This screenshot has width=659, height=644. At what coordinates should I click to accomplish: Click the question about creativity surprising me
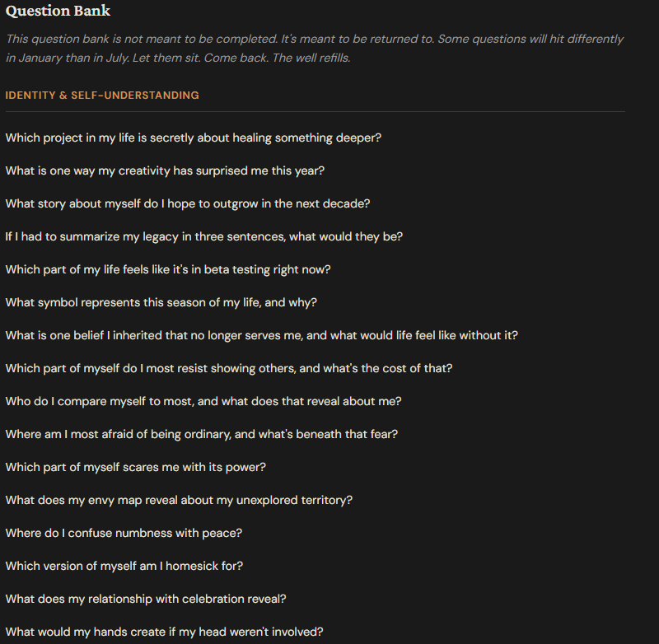coord(165,170)
